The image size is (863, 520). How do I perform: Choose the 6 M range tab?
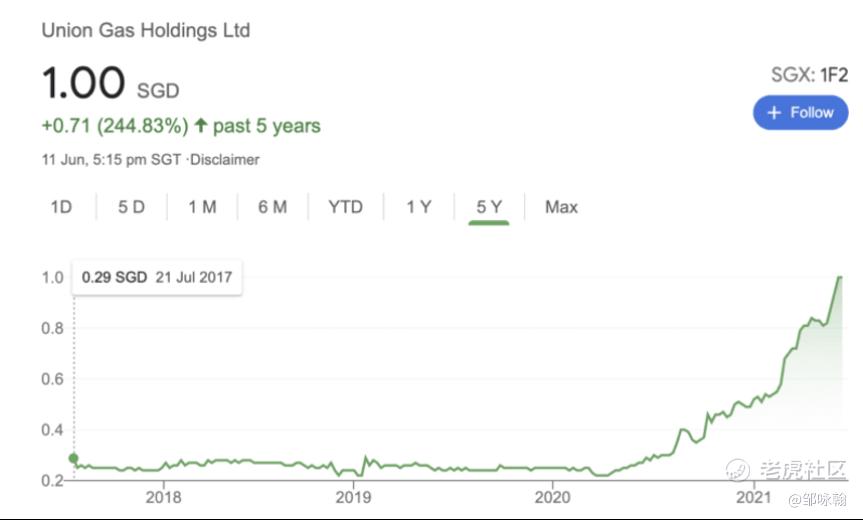pyautogui.click(x=272, y=207)
